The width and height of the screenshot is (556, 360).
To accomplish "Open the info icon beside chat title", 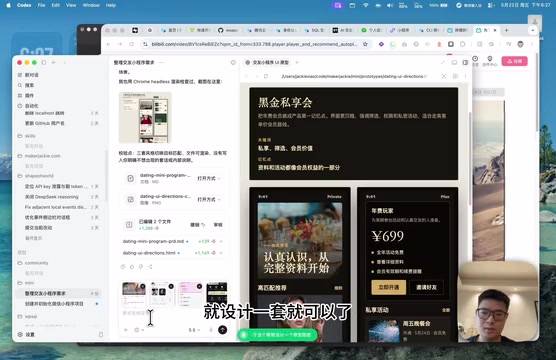I will [x=233, y=62].
